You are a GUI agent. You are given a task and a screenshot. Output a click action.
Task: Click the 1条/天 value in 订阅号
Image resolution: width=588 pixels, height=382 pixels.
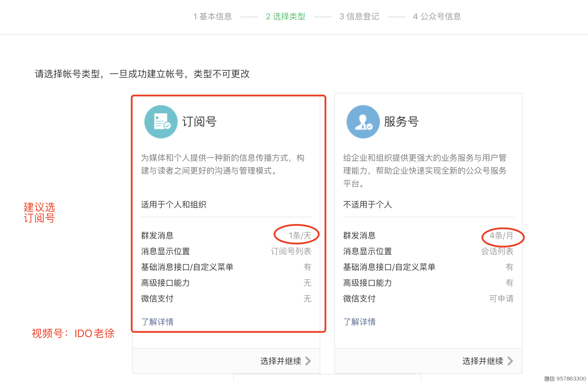pyautogui.click(x=300, y=235)
